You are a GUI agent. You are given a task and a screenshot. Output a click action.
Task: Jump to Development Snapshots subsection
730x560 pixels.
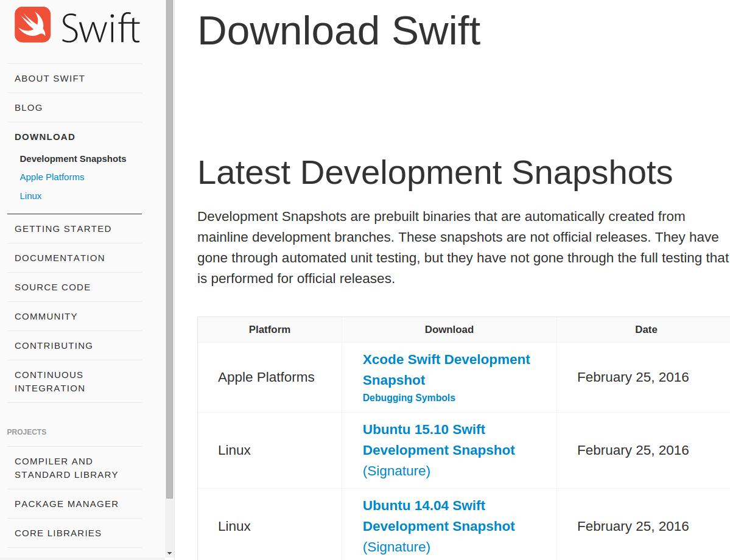point(72,159)
